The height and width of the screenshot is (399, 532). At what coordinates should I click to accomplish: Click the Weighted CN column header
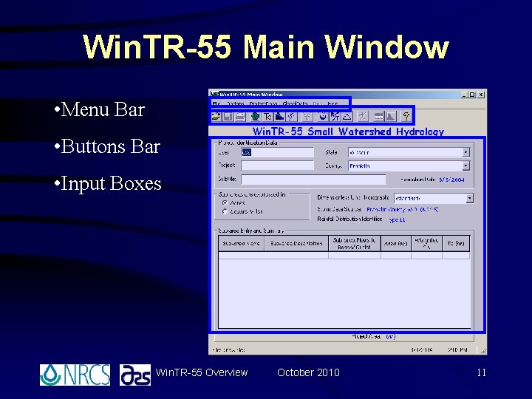427,243
